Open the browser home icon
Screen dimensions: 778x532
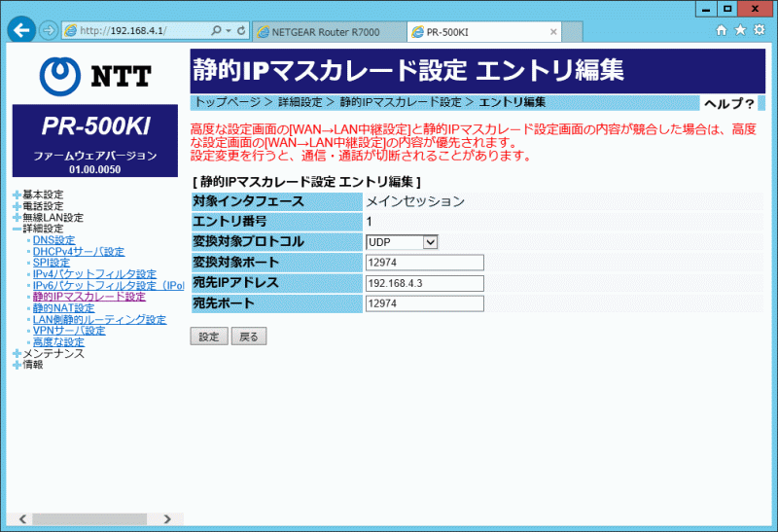click(722, 30)
